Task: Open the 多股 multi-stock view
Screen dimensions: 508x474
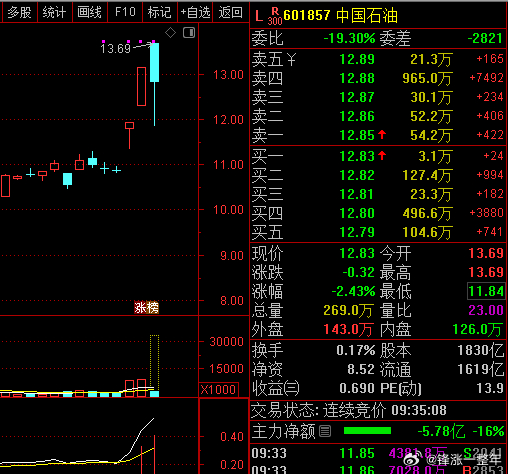Action: coord(19,12)
